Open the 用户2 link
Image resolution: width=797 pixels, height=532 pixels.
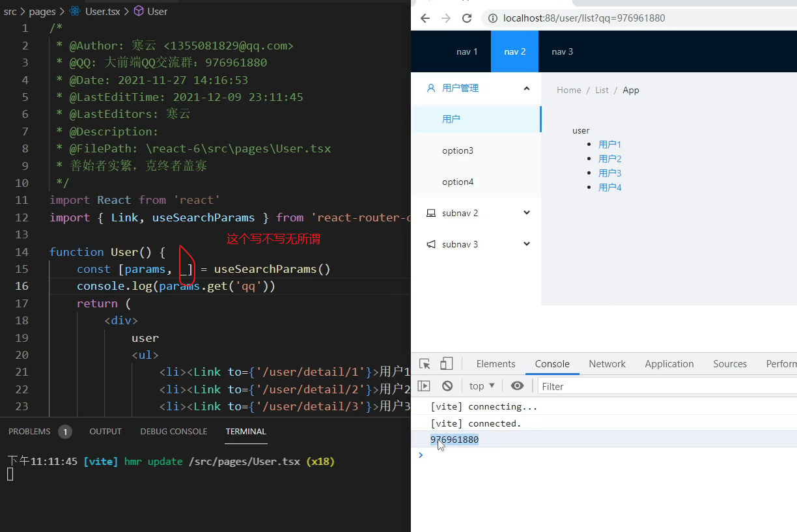[x=609, y=158]
